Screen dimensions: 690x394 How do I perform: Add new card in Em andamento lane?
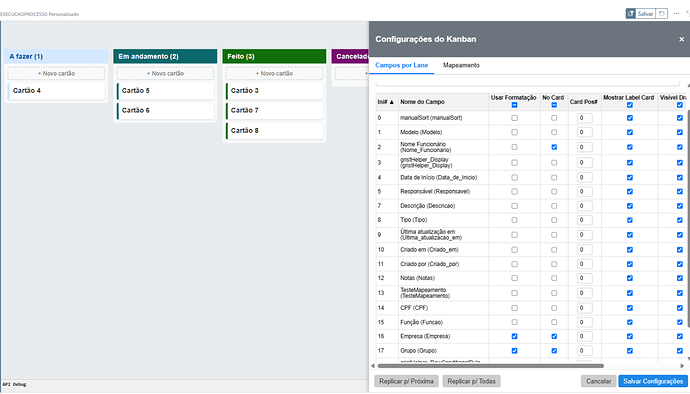(165, 74)
